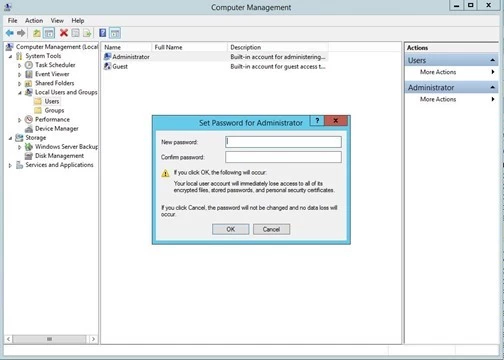This screenshot has width=504, height=360.
Task: Click the Forward arrow toolbar icon
Action: 21,33
